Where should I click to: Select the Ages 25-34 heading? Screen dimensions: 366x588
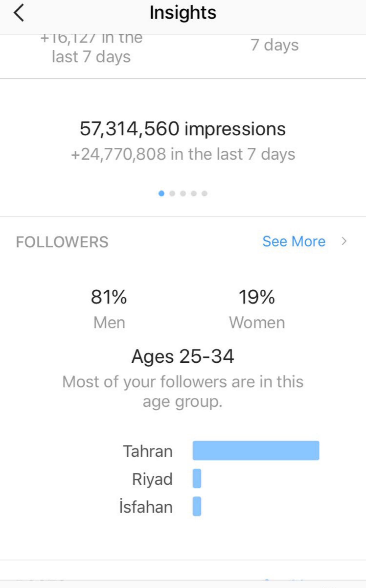coord(183,356)
